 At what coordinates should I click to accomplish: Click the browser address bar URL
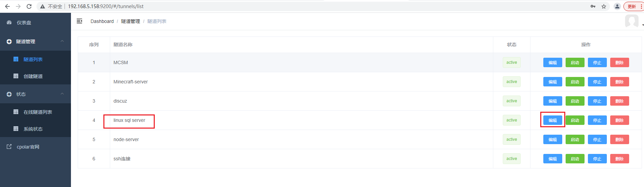click(106, 6)
